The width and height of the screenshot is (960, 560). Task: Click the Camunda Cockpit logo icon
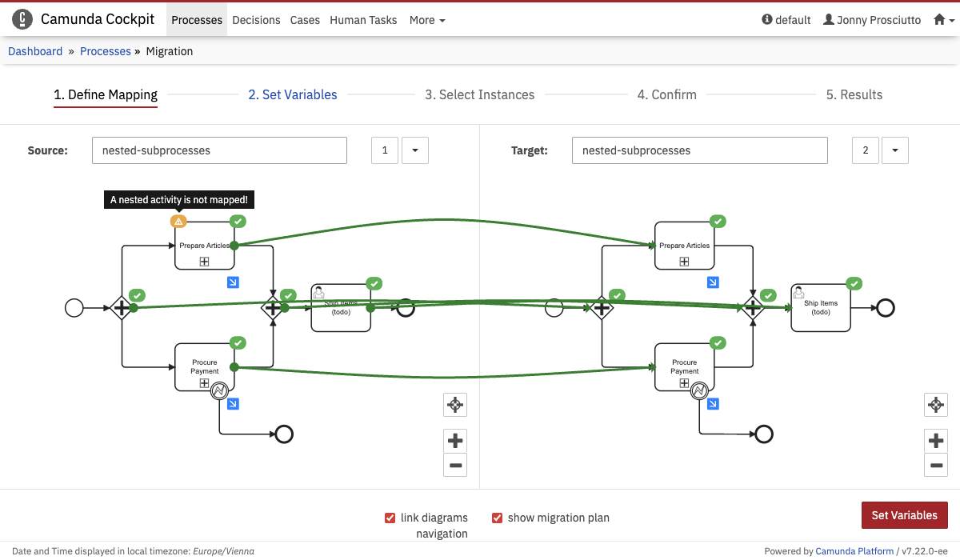22,19
